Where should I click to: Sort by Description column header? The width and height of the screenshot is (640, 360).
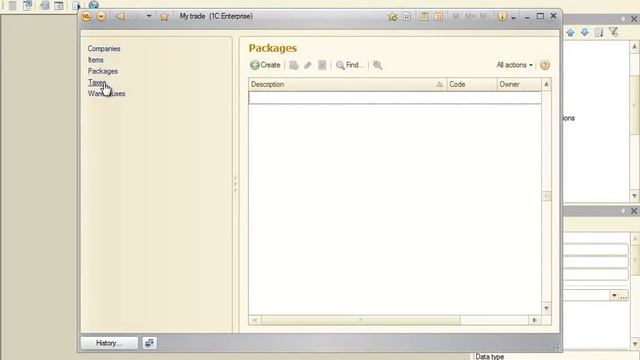pos(347,84)
